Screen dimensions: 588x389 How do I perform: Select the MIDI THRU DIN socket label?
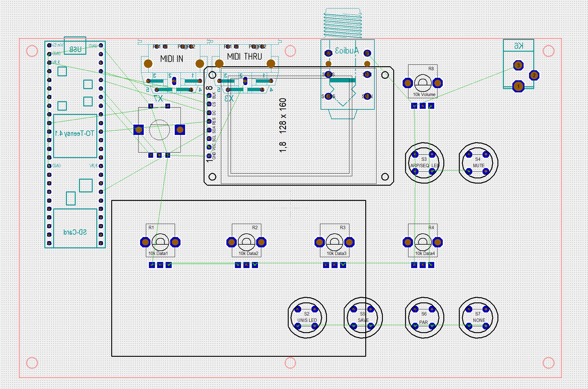click(x=245, y=57)
